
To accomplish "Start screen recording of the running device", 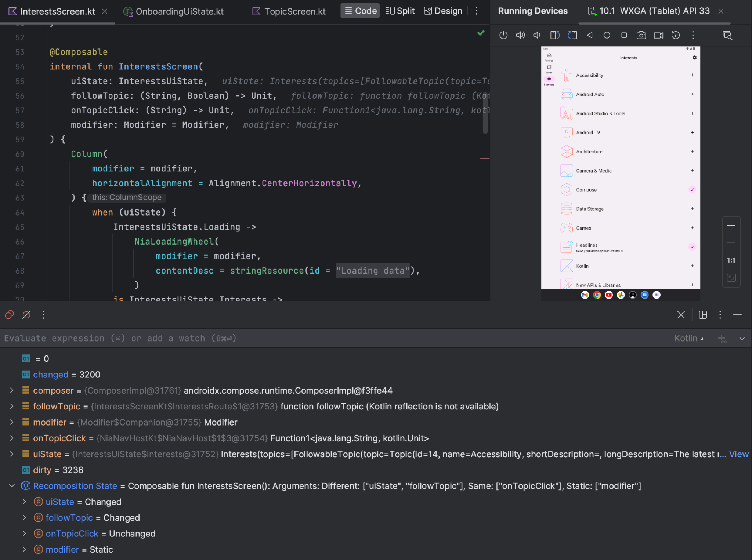I will (658, 35).
